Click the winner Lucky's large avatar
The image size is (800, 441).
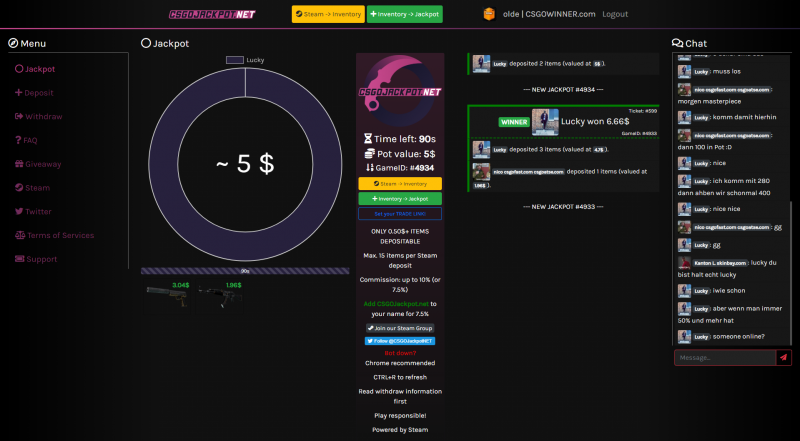point(545,122)
